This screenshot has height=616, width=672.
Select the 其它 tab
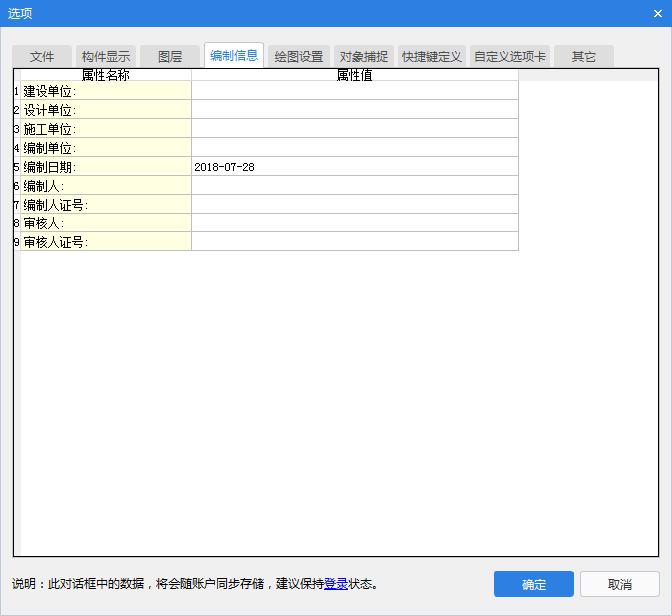coord(584,57)
